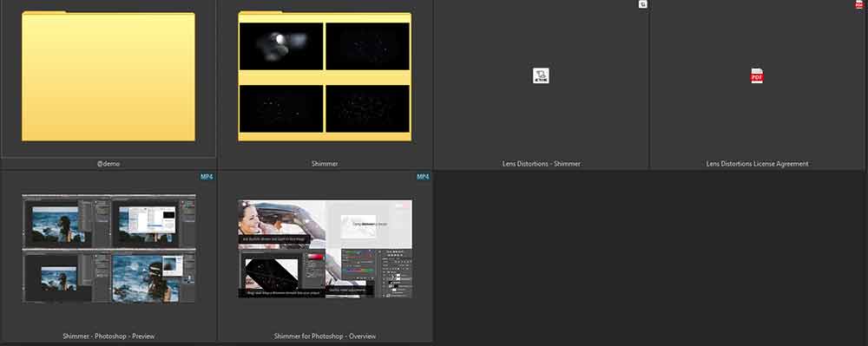Viewport: 868px width, 346px height.
Task: Click the Shimmer - Photoshop - Preview file name
Action: (108, 336)
